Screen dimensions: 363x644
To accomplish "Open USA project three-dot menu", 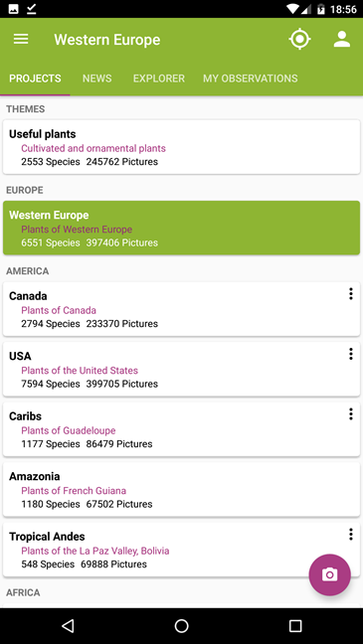I will [x=351, y=354].
